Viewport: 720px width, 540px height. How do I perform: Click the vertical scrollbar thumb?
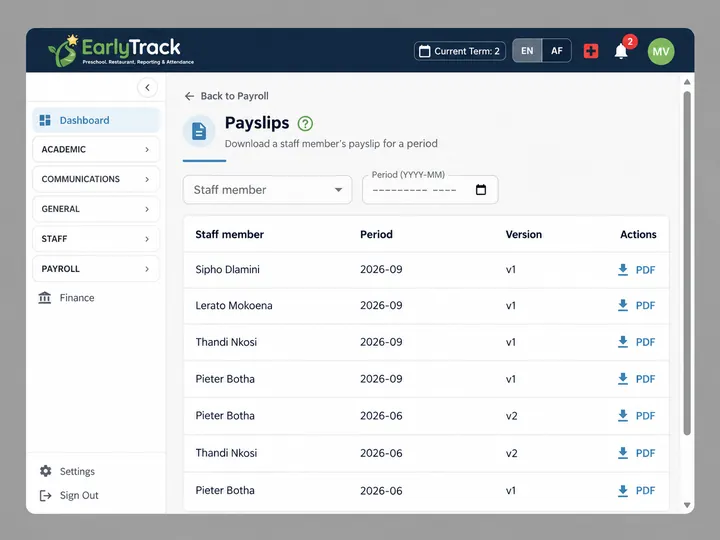(x=687, y=263)
